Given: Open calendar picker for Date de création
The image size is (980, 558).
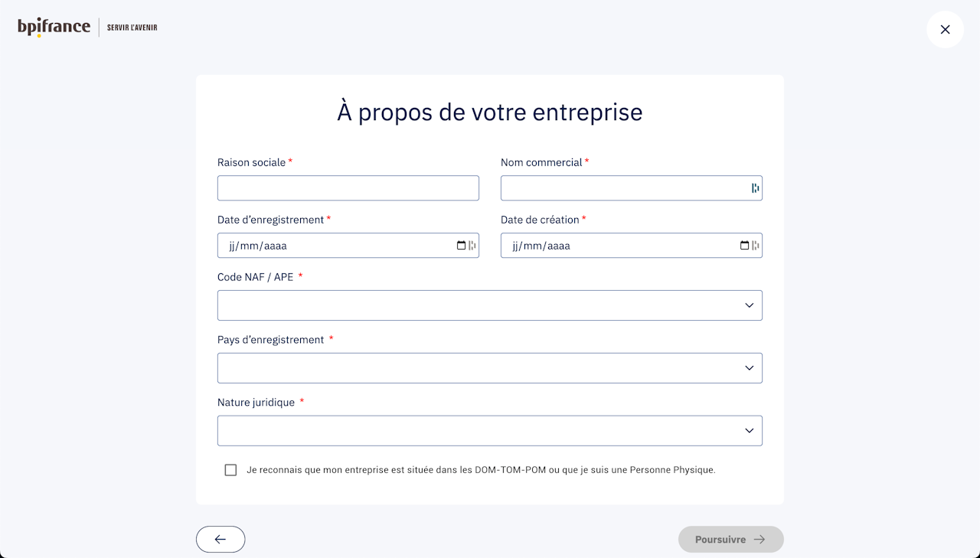Looking at the screenshot, I should [x=744, y=246].
